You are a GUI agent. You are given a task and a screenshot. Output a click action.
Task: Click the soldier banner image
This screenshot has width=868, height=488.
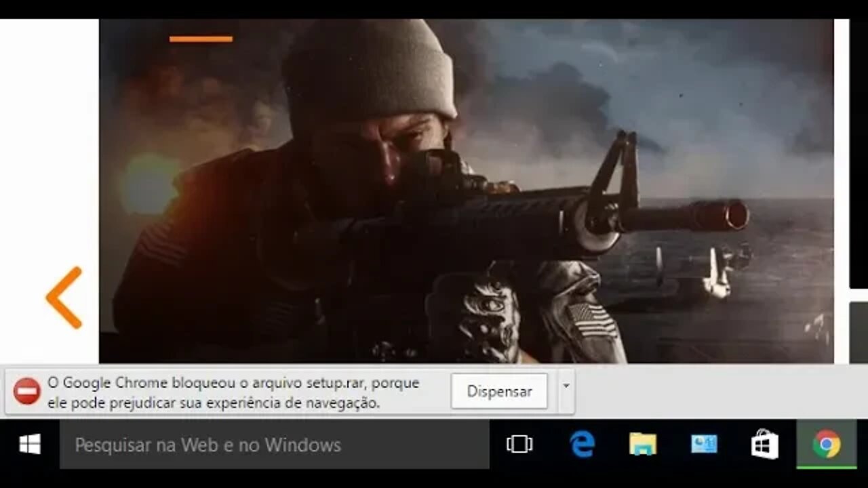point(467,191)
